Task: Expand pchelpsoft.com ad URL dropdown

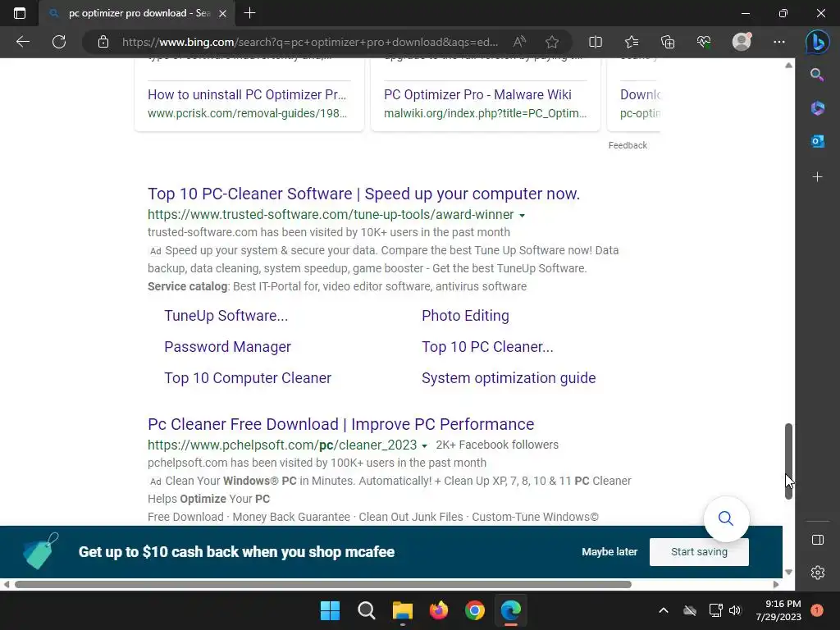Action: [424, 445]
